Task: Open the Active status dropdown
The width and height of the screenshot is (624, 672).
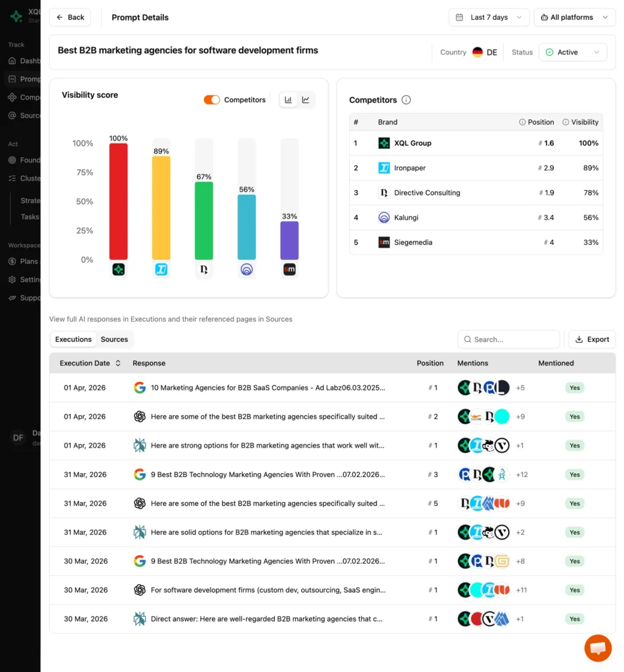Action: (573, 52)
